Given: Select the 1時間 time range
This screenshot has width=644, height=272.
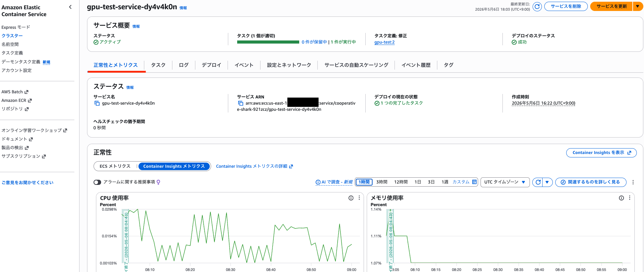Looking at the screenshot, I should tap(364, 182).
